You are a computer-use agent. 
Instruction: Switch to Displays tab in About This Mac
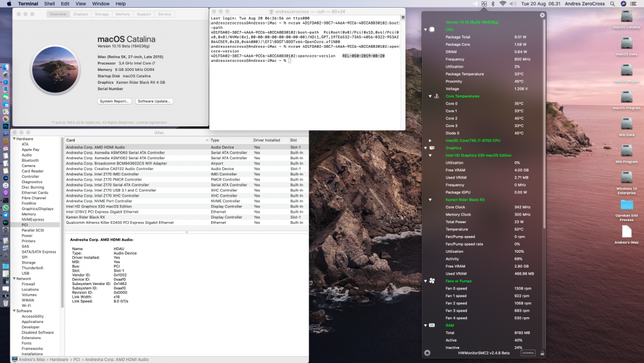point(80,14)
